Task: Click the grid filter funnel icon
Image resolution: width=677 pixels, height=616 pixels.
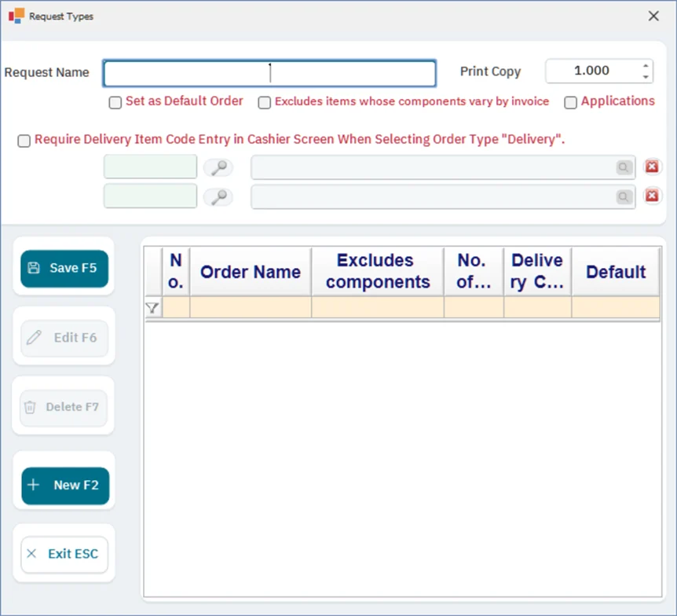Action: [152, 307]
